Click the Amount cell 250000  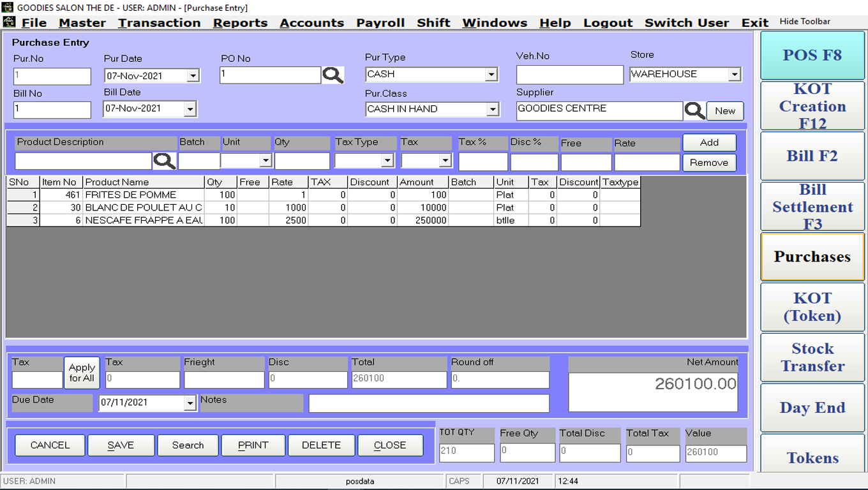coord(423,220)
